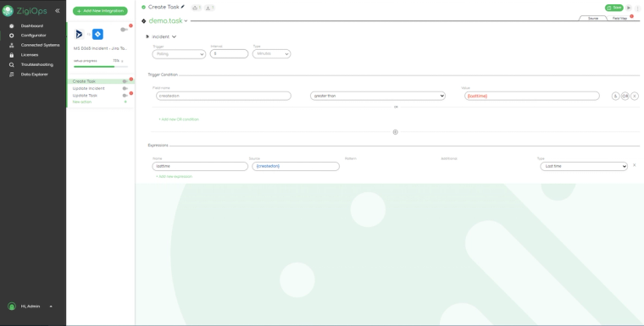Click the MS Dynamics 365 logo icon
Screen dimensions: 644x326
pos(80,34)
